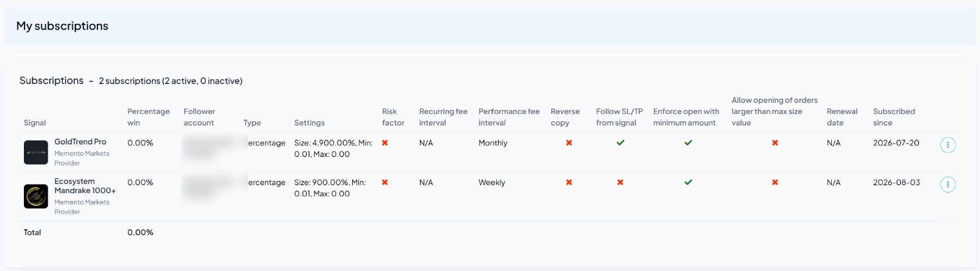Click Ecosystem Mandrake risk factor cross icon
This screenshot has width=980, height=271.
point(385,182)
